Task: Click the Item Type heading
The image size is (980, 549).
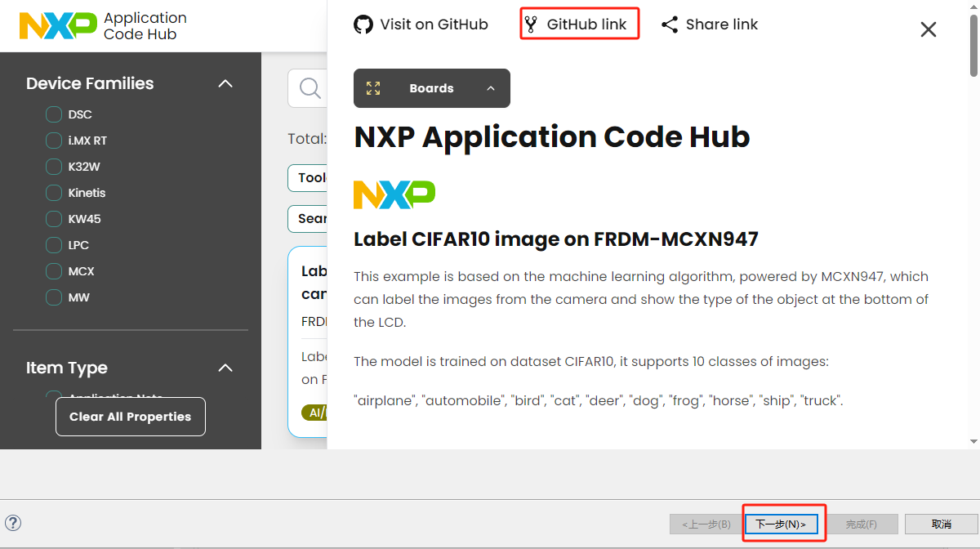Action: 67,368
